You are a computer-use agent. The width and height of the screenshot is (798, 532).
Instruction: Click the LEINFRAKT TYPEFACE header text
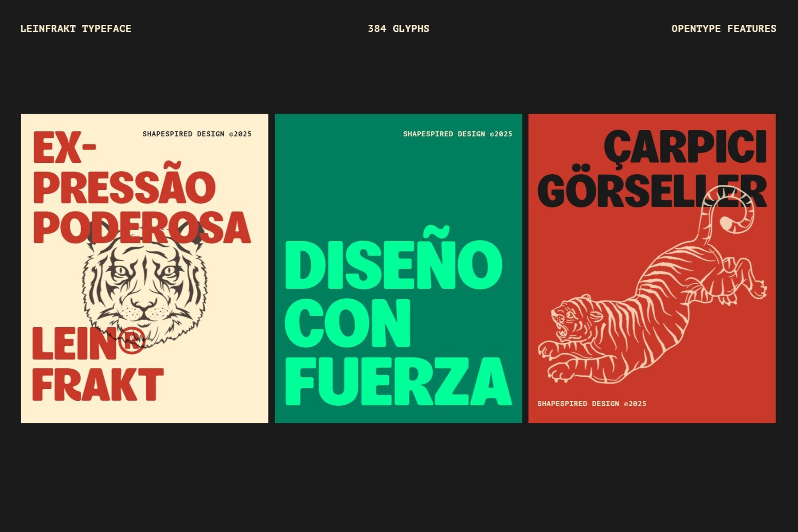76,29
